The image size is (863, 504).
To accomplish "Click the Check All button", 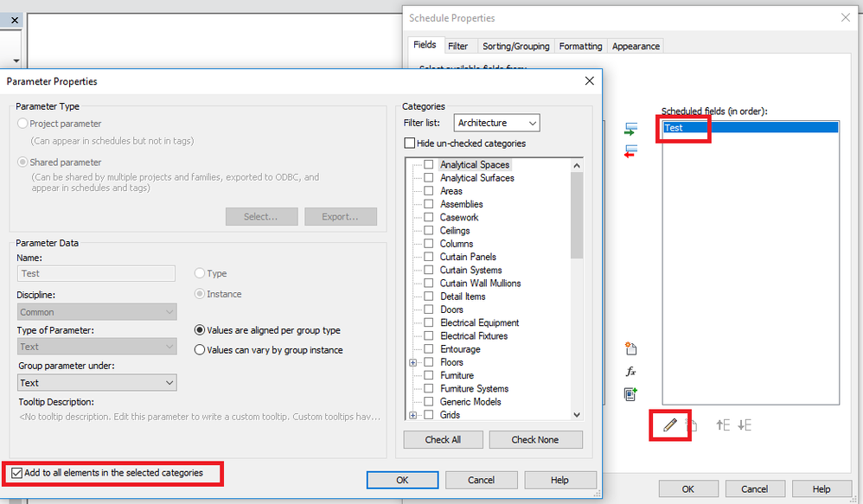I will [443, 440].
